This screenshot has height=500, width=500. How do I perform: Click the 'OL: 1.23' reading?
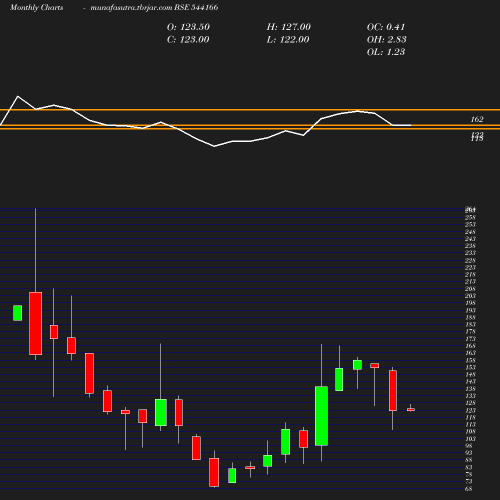[x=386, y=52]
